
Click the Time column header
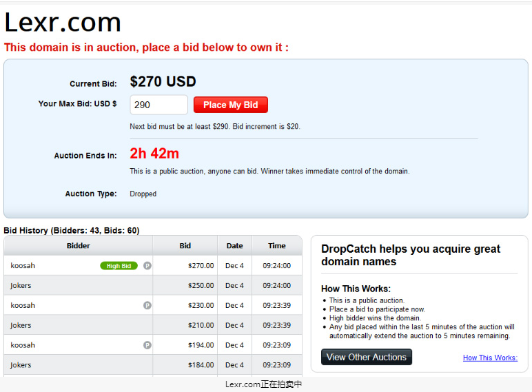tap(277, 246)
